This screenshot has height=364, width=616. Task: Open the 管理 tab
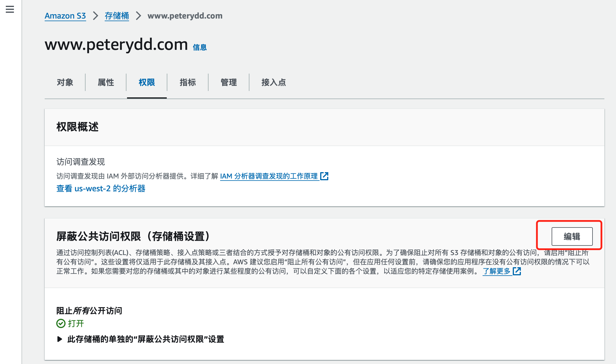[229, 83]
